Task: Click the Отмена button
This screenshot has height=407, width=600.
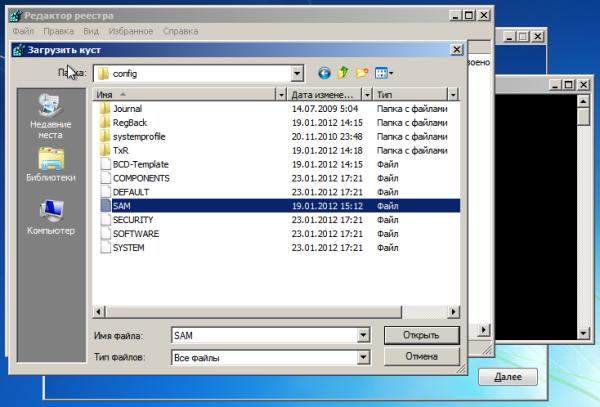Action: (422, 356)
